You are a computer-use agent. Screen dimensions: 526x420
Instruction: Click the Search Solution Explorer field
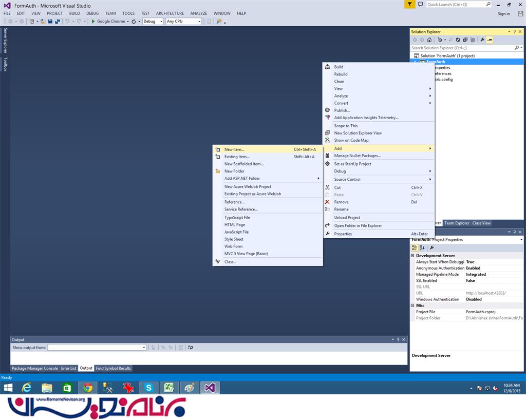(466, 48)
